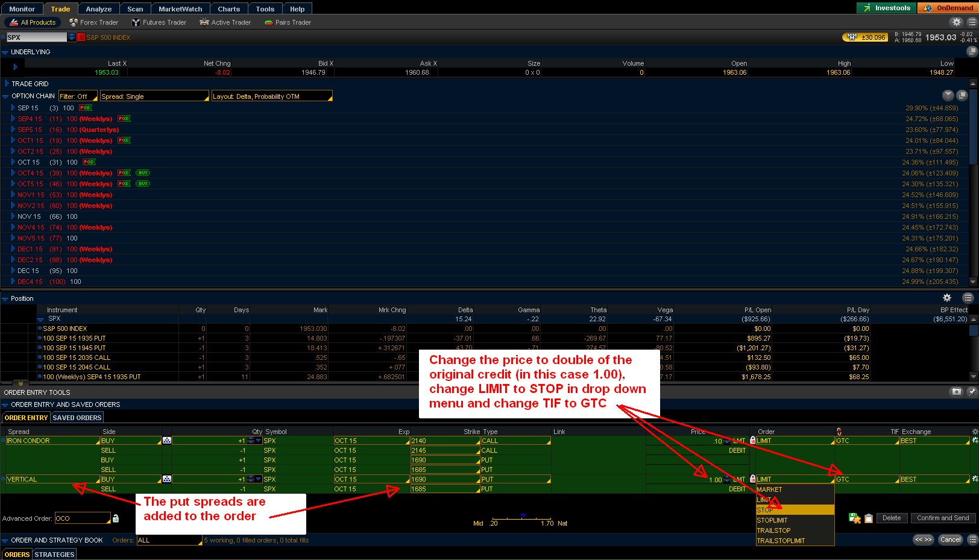Switch to the Scan tab
Screen dimensions: 979x560
coord(135,8)
